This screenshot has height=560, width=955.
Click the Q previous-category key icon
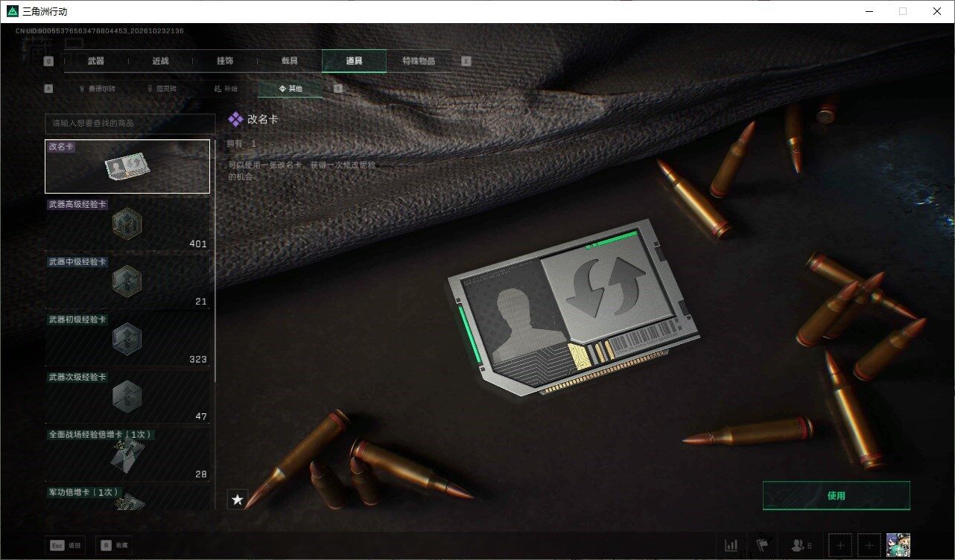(x=48, y=61)
